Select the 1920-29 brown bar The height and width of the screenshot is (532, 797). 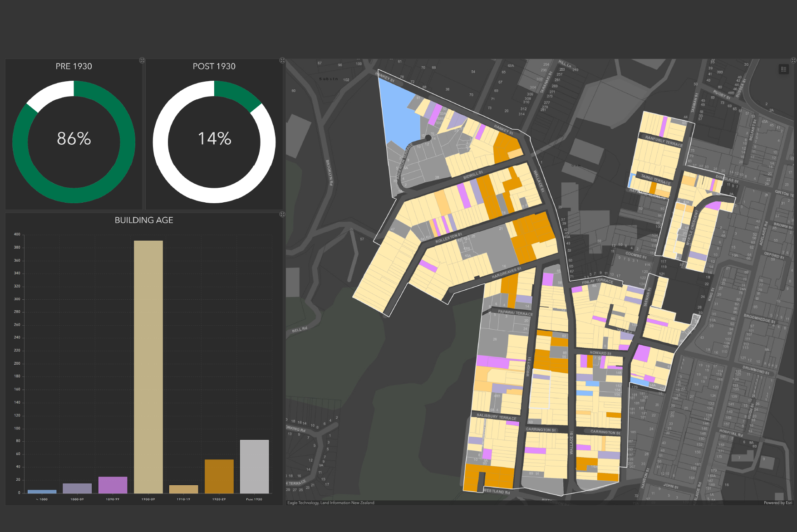[219, 476]
